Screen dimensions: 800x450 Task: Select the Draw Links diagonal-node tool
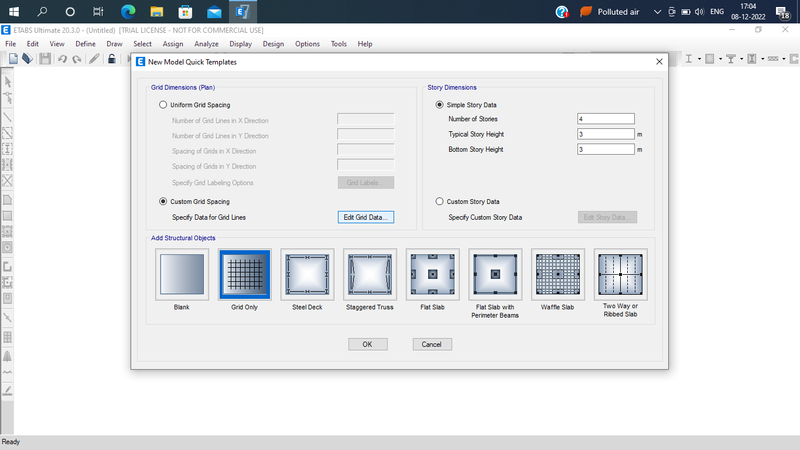(8, 317)
